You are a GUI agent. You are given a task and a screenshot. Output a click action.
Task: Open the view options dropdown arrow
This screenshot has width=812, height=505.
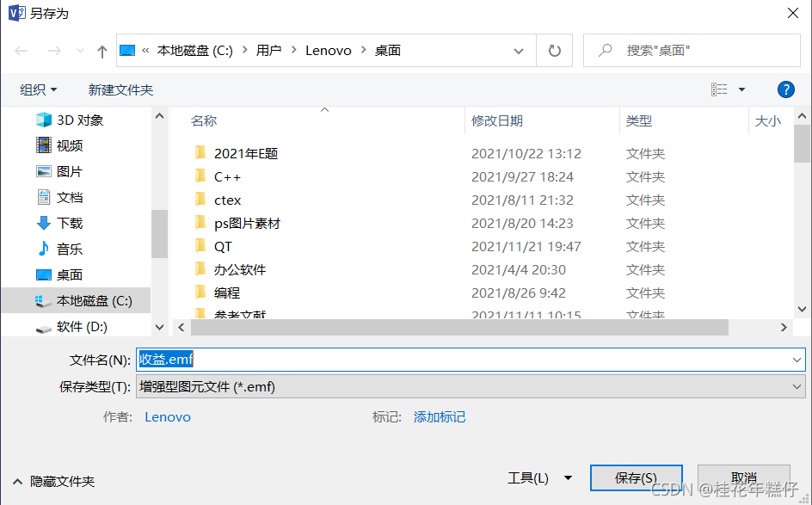pyautogui.click(x=741, y=89)
